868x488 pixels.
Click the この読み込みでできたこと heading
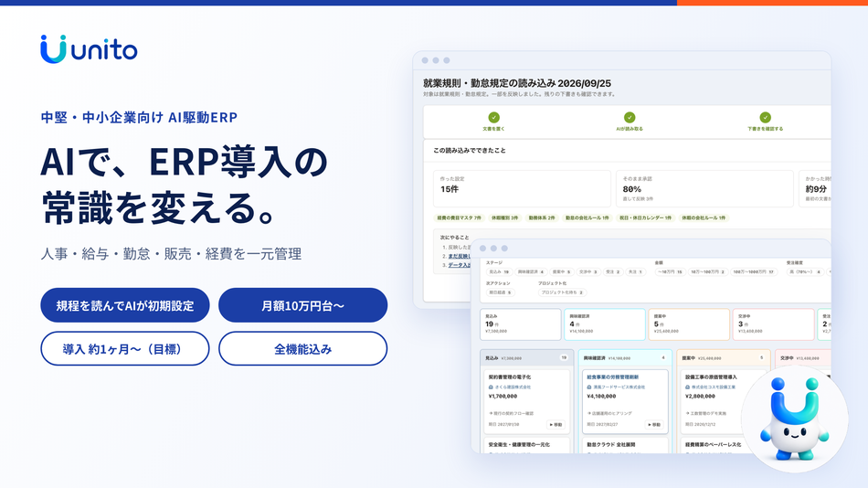coord(470,150)
